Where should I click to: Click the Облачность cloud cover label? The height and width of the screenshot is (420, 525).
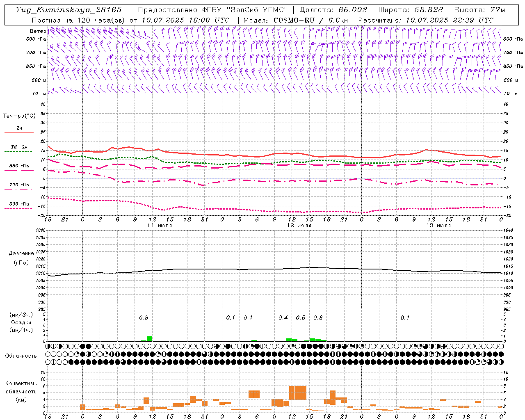point(21,356)
